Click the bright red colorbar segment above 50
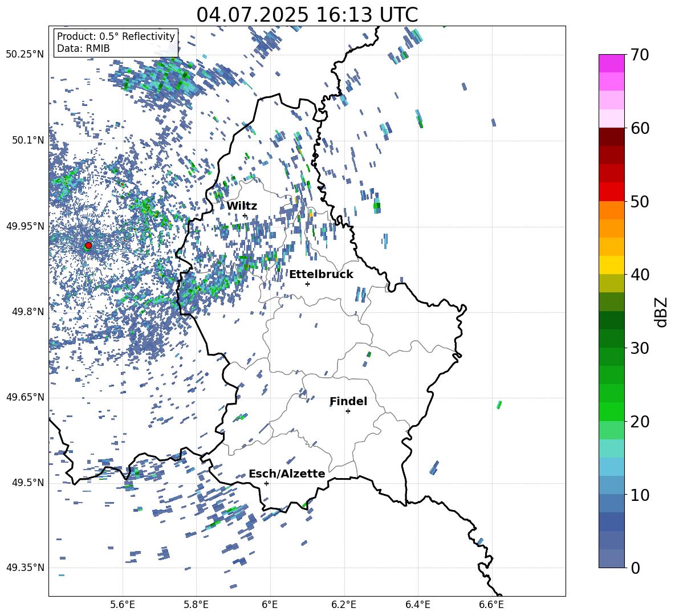The height and width of the screenshot is (616, 675). 611,192
